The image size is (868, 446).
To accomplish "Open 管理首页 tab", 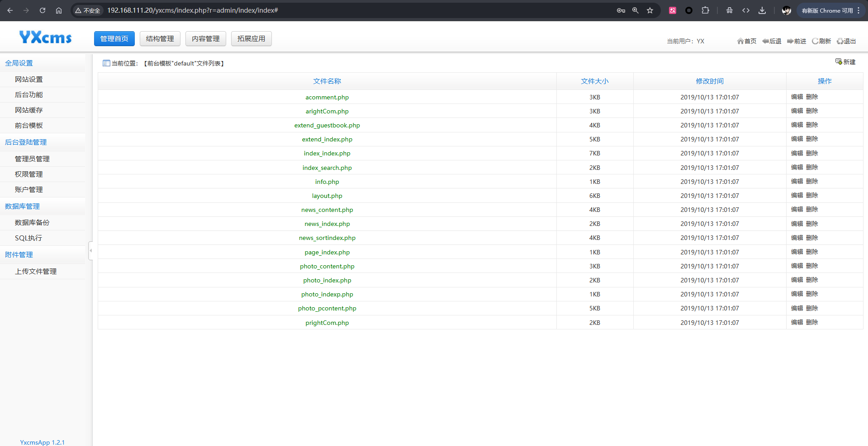I will tap(114, 39).
